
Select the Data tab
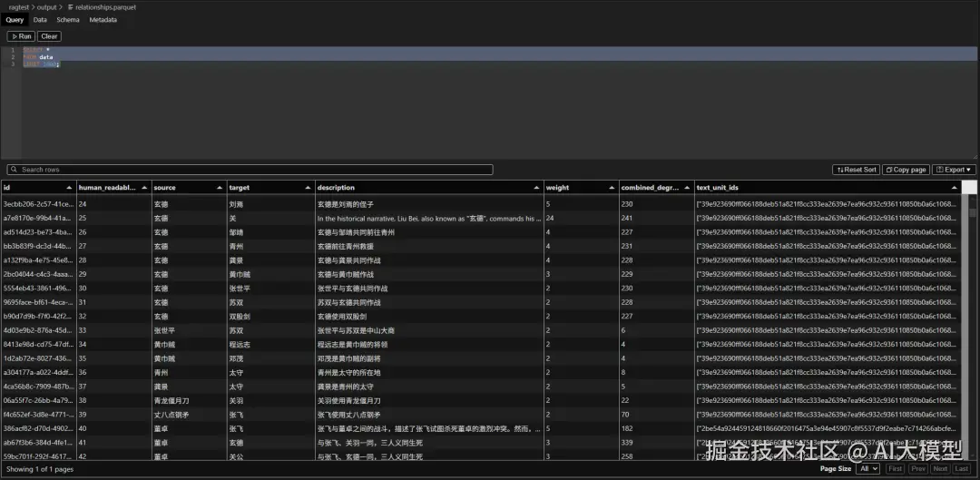click(40, 19)
